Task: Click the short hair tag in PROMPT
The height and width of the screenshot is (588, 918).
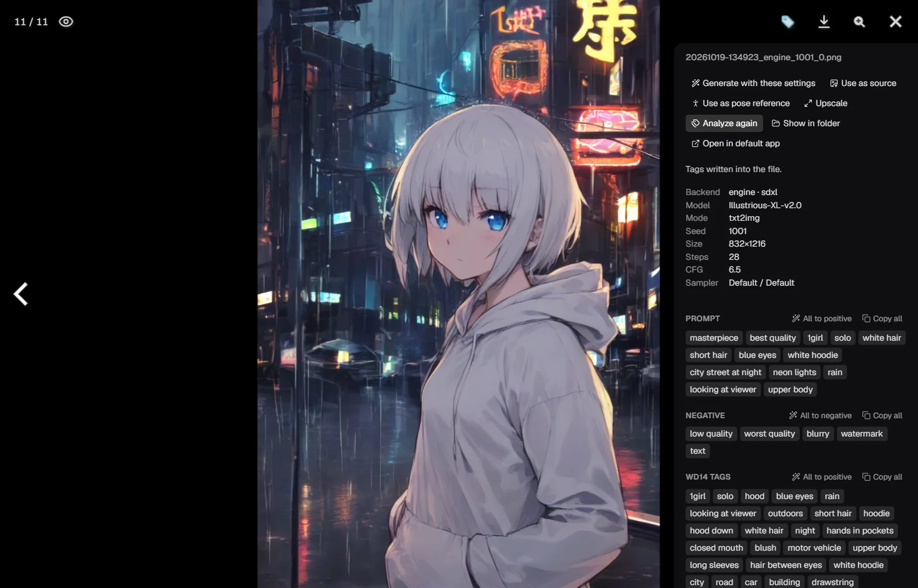Action: pyautogui.click(x=709, y=355)
